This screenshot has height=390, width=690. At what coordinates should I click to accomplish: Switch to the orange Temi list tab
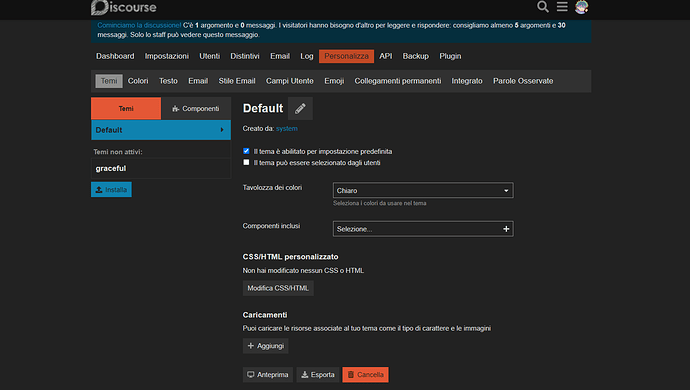(x=126, y=108)
